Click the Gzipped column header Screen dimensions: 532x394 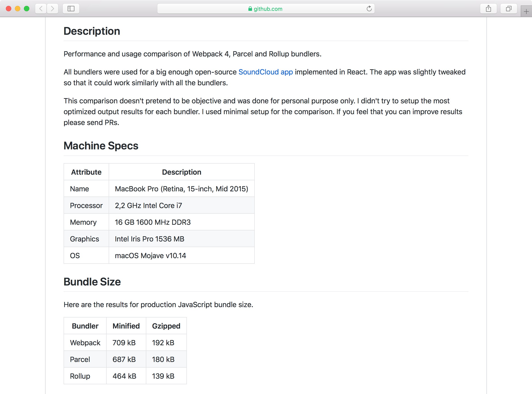coord(166,326)
